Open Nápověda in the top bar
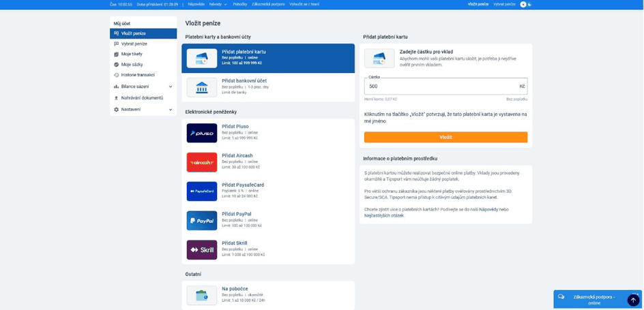644x310 pixels. point(196,4)
